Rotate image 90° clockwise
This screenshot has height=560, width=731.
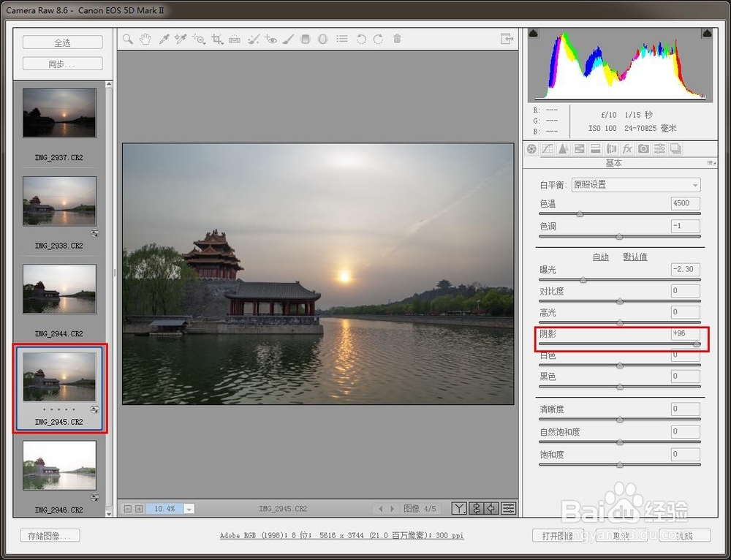coord(378,39)
